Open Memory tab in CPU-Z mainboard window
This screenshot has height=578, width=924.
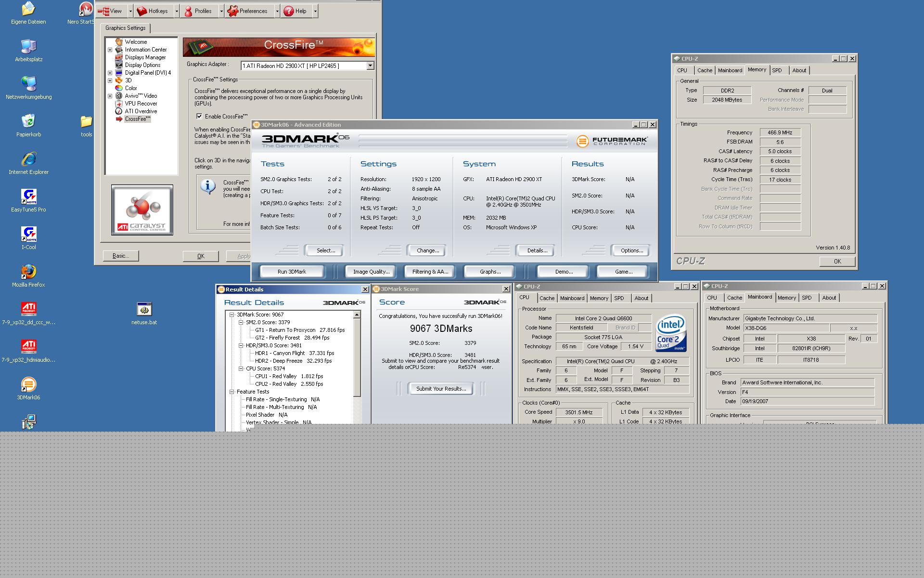pyautogui.click(x=786, y=298)
